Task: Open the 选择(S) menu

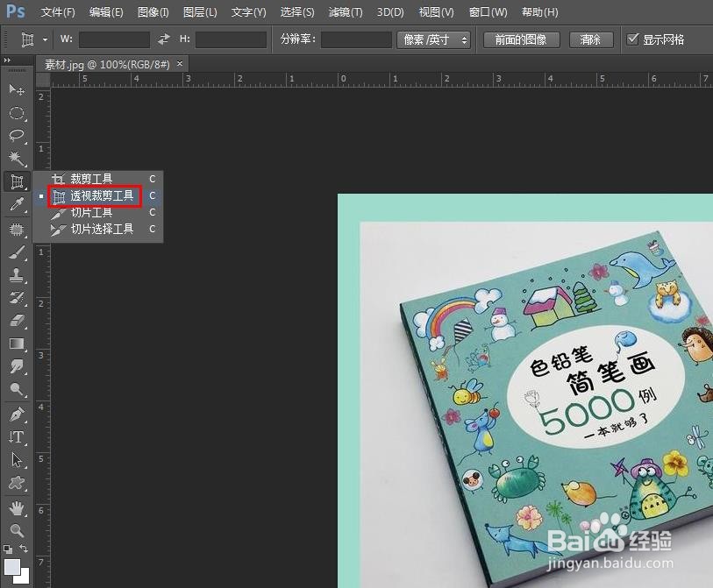Action: (x=297, y=12)
